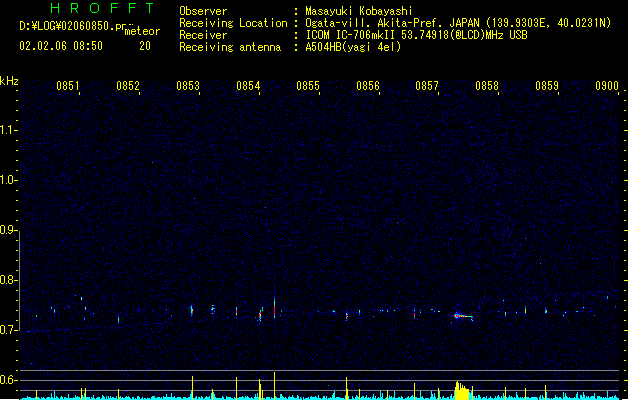Click observer name Masayuki Kobayashi

(359, 11)
